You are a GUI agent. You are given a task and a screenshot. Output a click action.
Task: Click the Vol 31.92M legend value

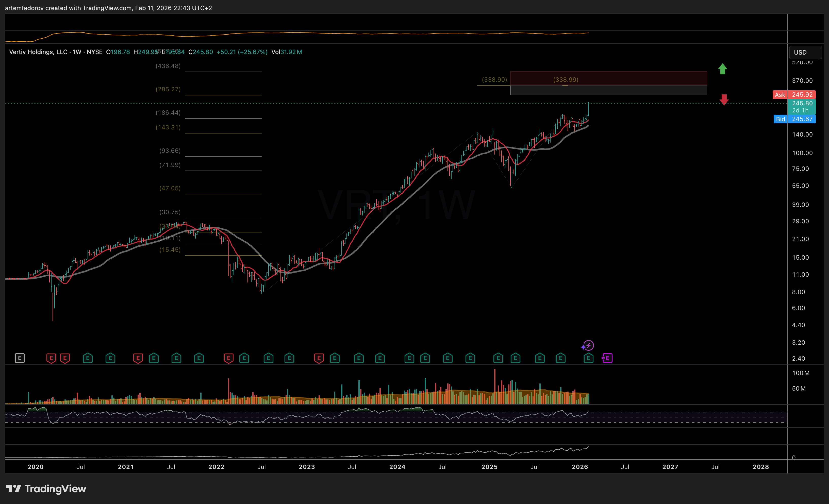pyautogui.click(x=287, y=52)
